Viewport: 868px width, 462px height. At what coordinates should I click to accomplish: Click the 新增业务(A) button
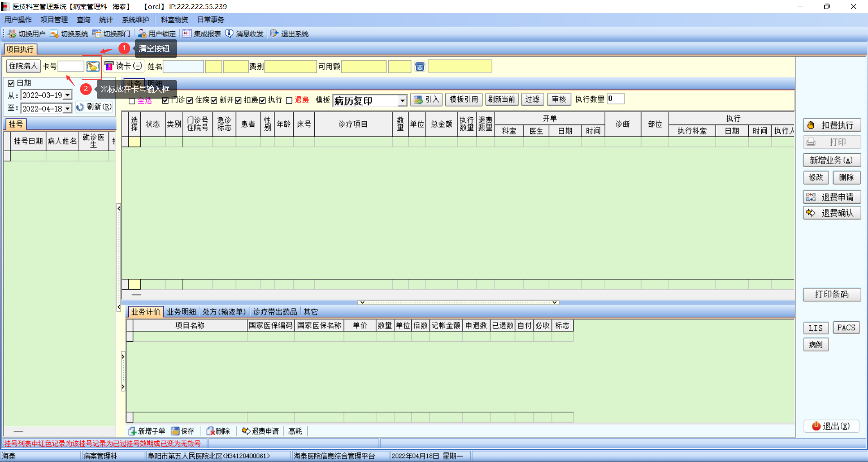(x=832, y=161)
